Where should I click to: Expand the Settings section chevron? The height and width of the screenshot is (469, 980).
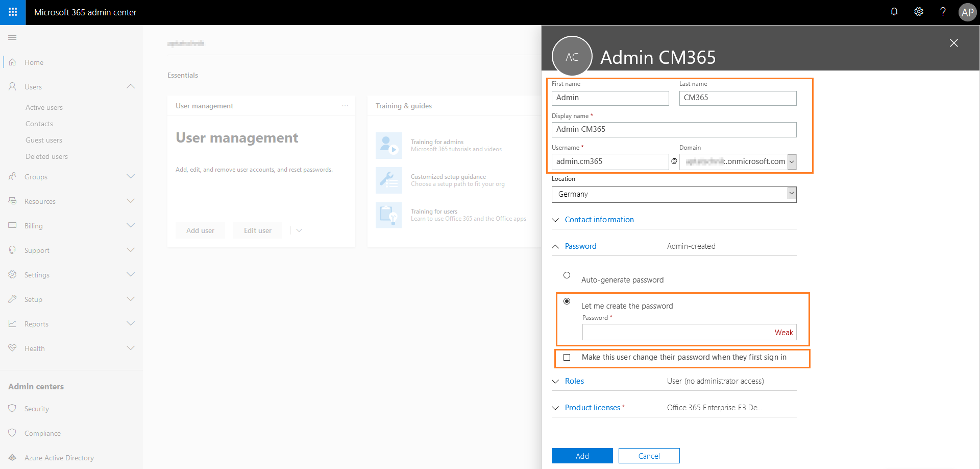(x=131, y=275)
